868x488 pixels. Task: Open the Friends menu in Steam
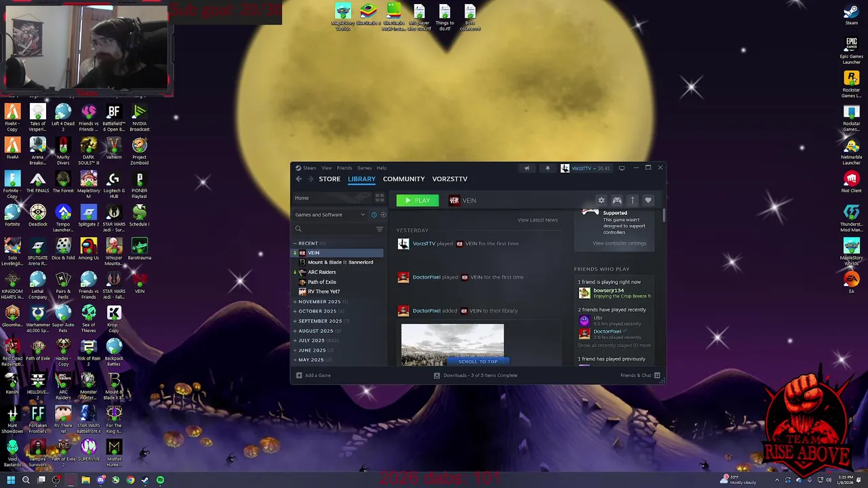344,168
